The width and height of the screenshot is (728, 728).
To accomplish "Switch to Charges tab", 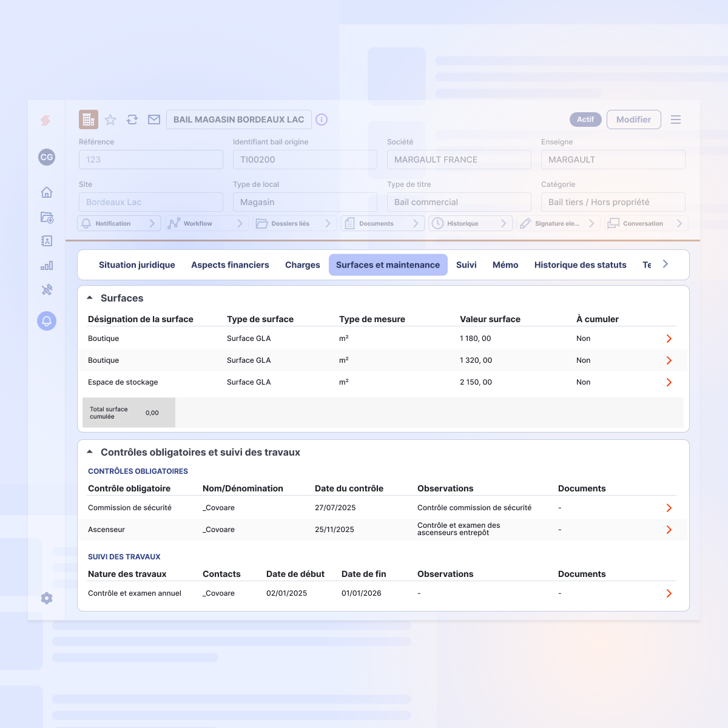I will pos(303,265).
